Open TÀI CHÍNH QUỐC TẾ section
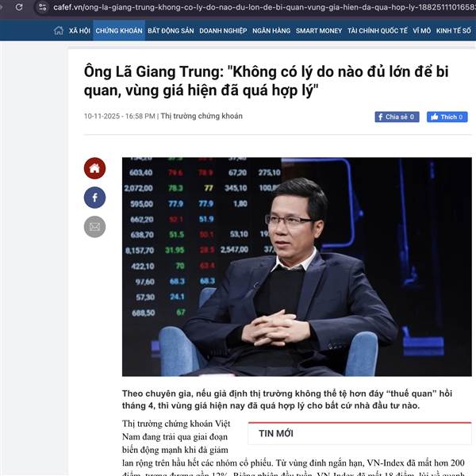 click(x=378, y=31)
